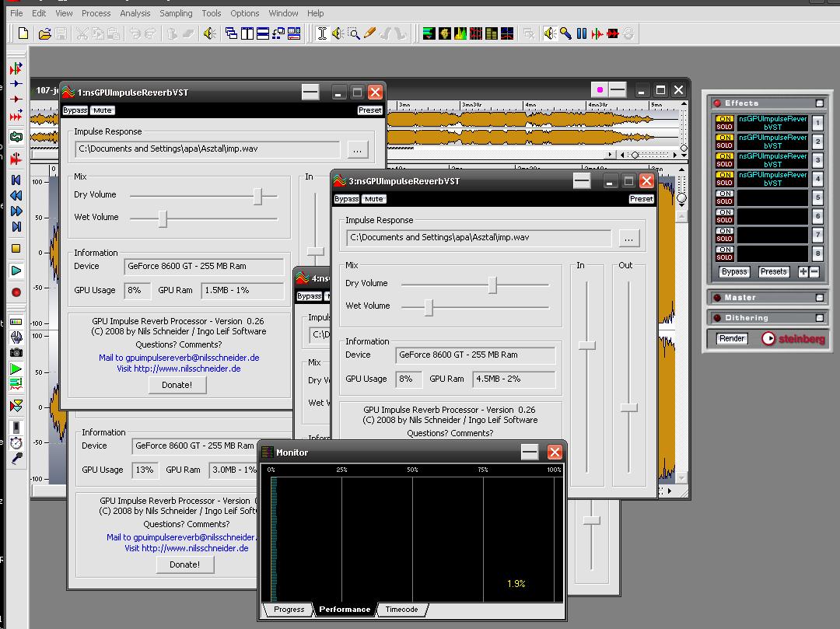Toggle SOLO button for effect slot 2
Screen dimensions: 840x629
coord(724,145)
